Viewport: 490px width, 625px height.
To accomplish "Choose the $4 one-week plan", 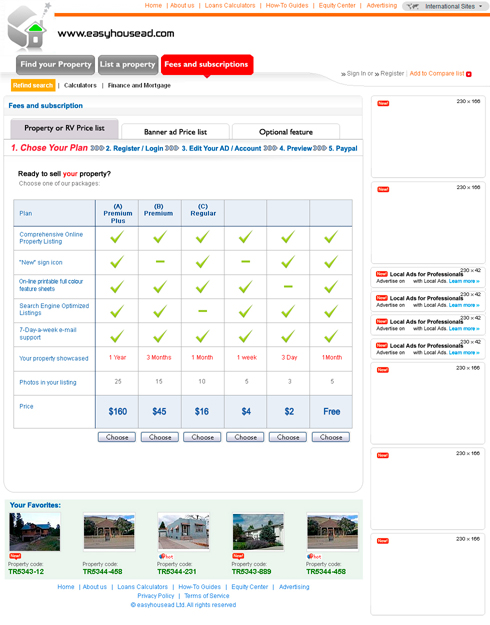I will tap(245, 437).
